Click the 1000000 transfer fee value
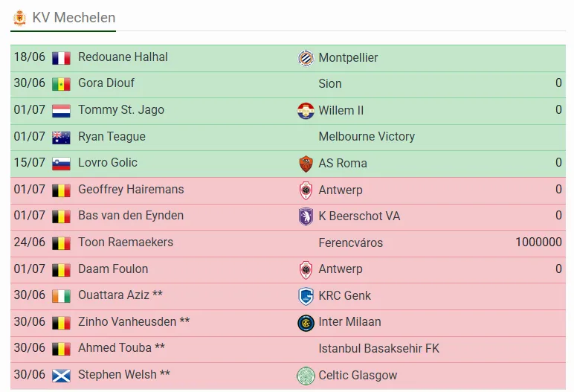Viewport: 574px width, 392px height. click(x=538, y=242)
